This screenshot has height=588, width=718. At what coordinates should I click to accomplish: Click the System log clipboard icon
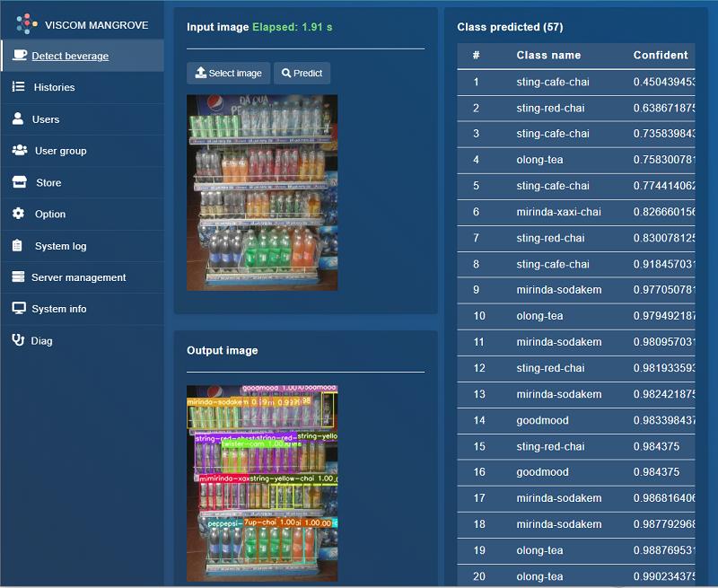(17, 245)
